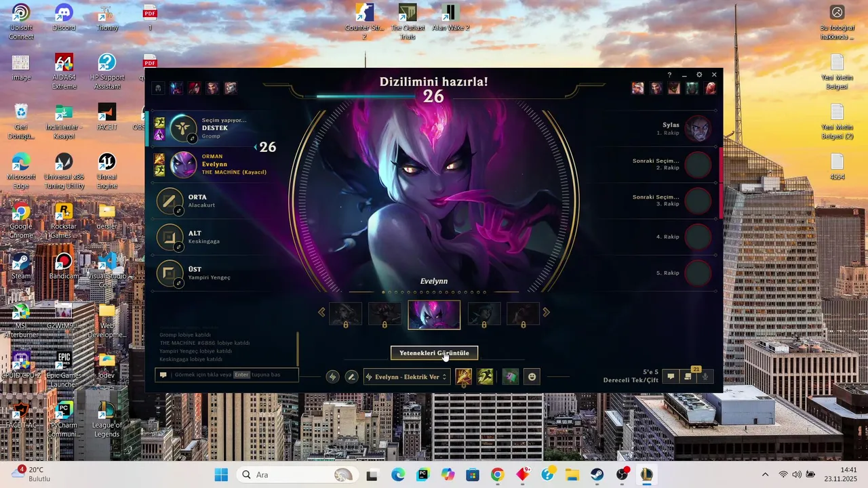The width and height of the screenshot is (868, 488).
Task: Toggle the voice microphone button
Action: coord(706,377)
